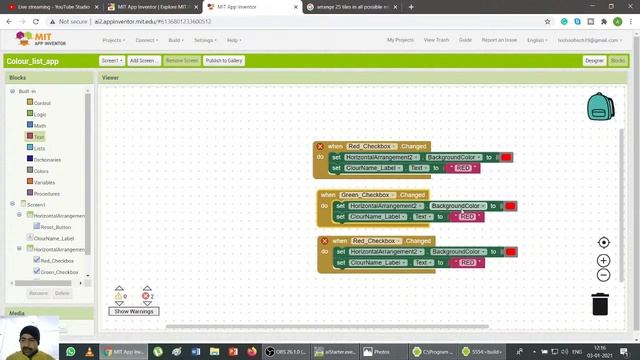Open the Help menu
Image resolution: width=640 pixels, height=360 pixels.
(x=234, y=40)
